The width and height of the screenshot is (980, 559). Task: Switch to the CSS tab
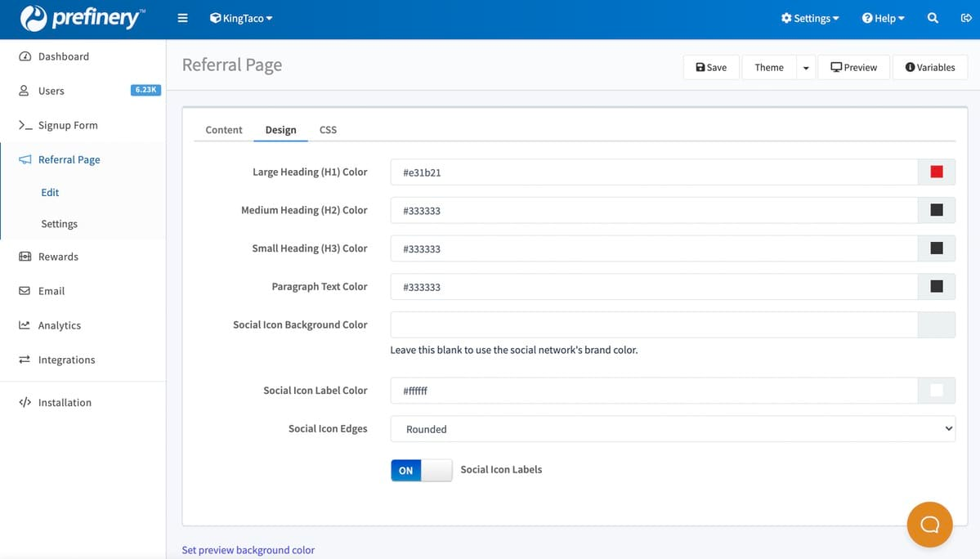coord(328,130)
